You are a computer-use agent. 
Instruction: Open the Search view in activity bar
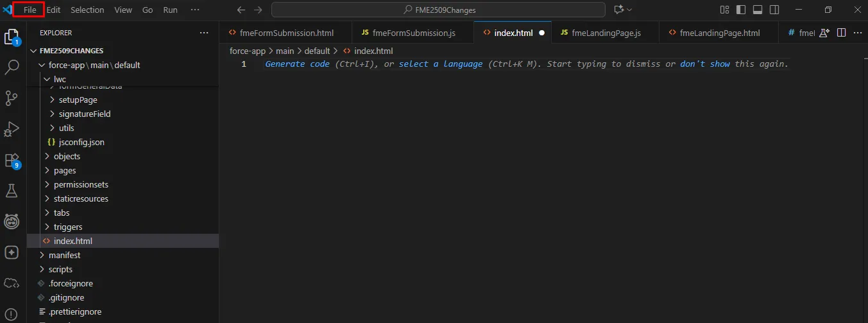click(12, 67)
